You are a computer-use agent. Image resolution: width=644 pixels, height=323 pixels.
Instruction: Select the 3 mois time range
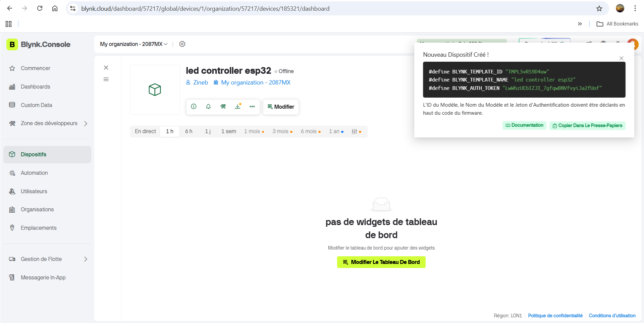(282, 131)
